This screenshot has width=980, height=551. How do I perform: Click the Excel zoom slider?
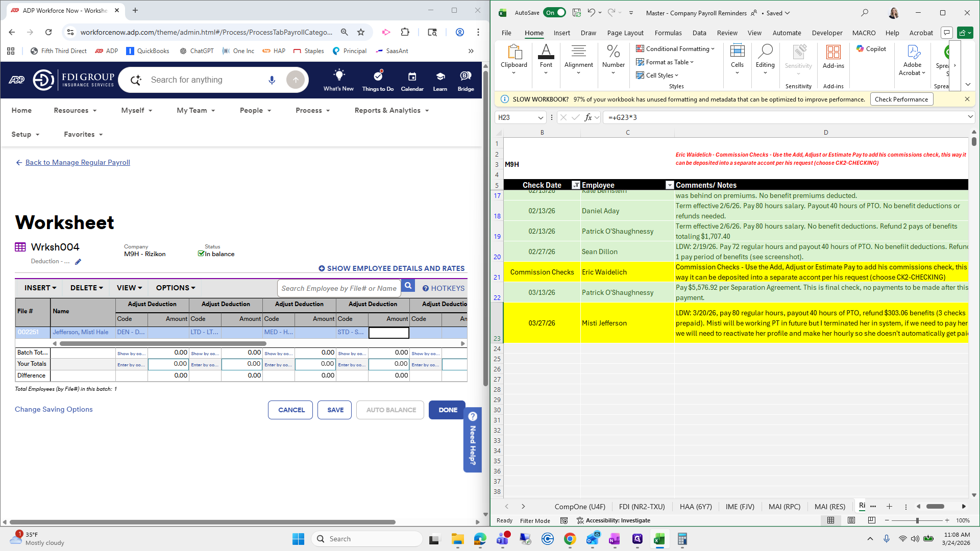click(917, 520)
